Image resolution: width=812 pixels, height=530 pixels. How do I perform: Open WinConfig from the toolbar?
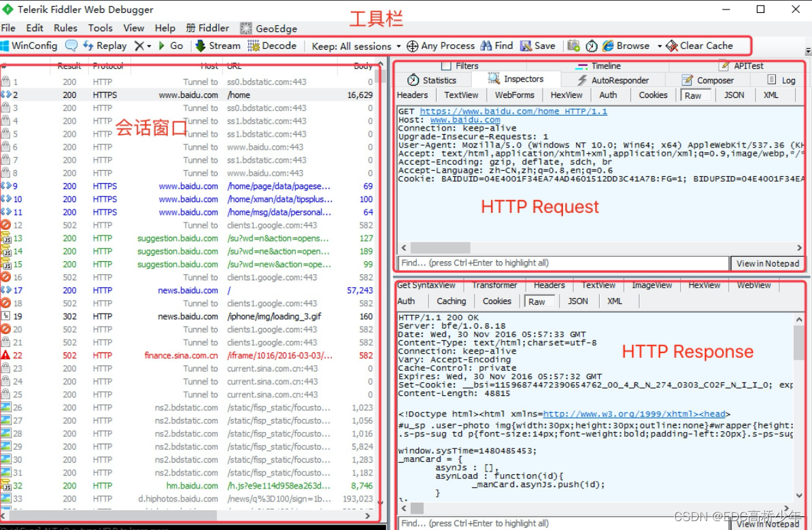click(x=29, y=46)
